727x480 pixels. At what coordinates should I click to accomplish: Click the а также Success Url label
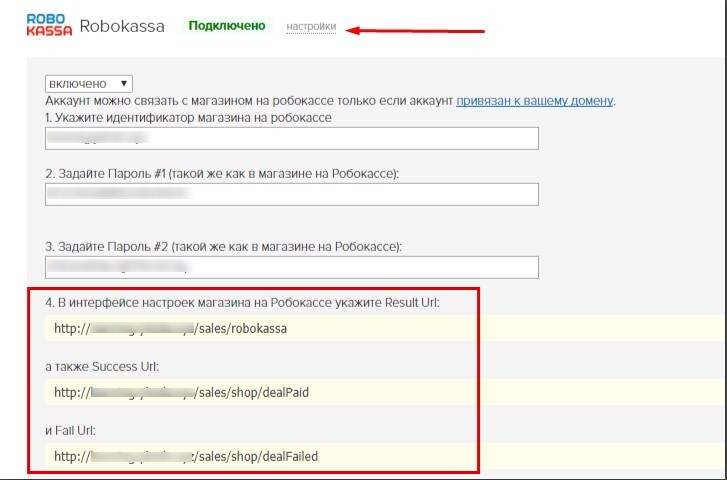point(102,367)
